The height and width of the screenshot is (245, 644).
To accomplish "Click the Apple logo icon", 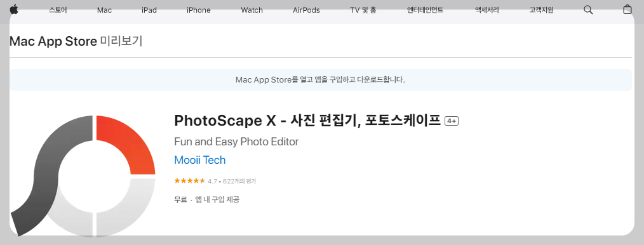I will pos(13,10).
